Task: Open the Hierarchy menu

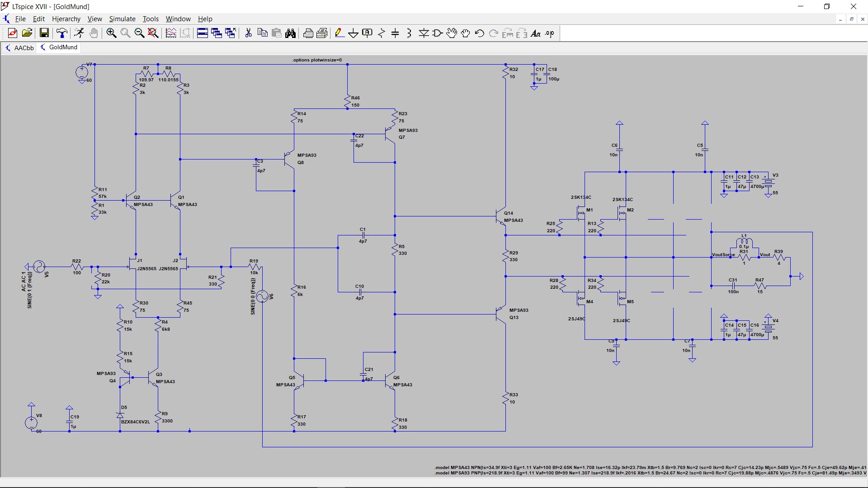Action: point(66,19)
